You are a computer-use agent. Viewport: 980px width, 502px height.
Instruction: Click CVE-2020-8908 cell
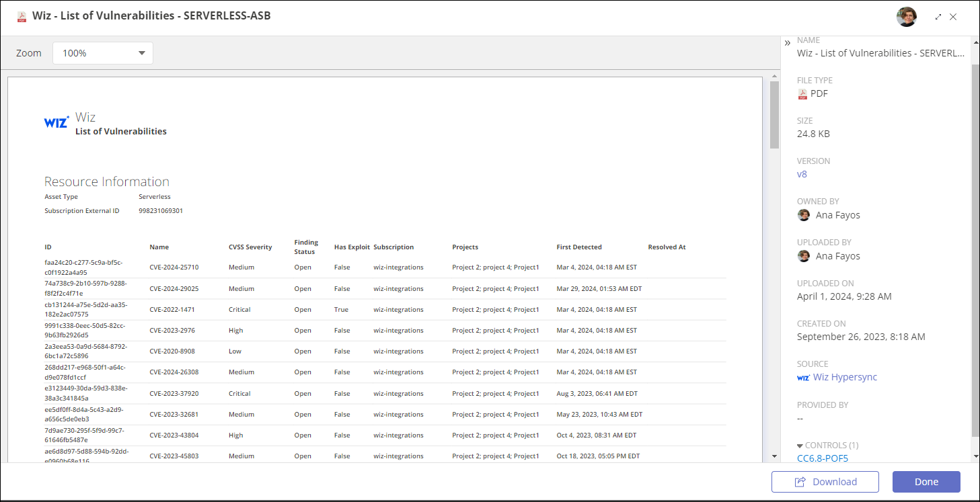pos(172,351)
